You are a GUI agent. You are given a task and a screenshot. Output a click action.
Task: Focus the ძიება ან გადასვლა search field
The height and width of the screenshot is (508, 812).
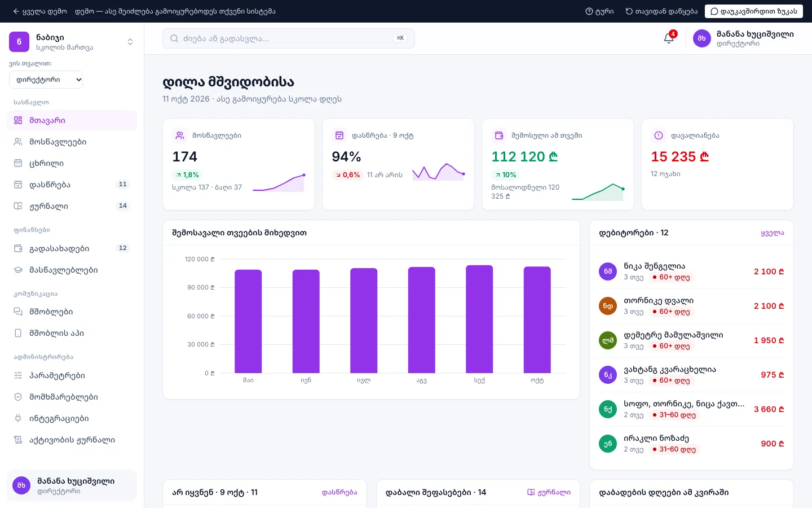289,38
